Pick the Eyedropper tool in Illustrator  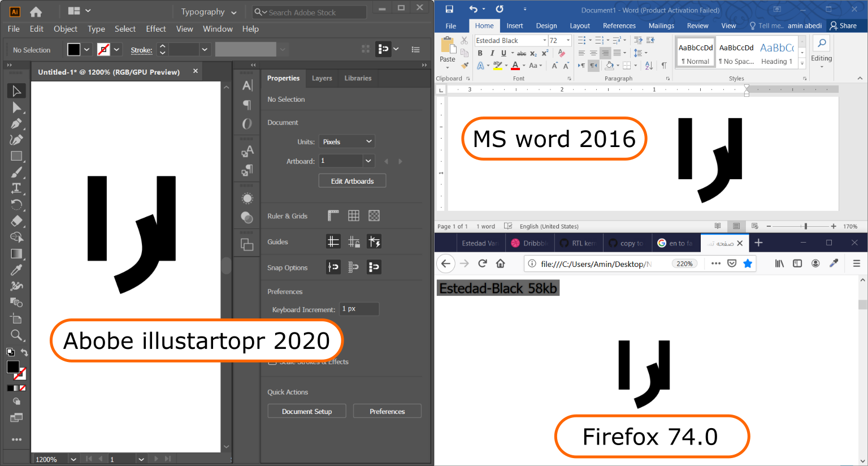[x=16, y=270]
